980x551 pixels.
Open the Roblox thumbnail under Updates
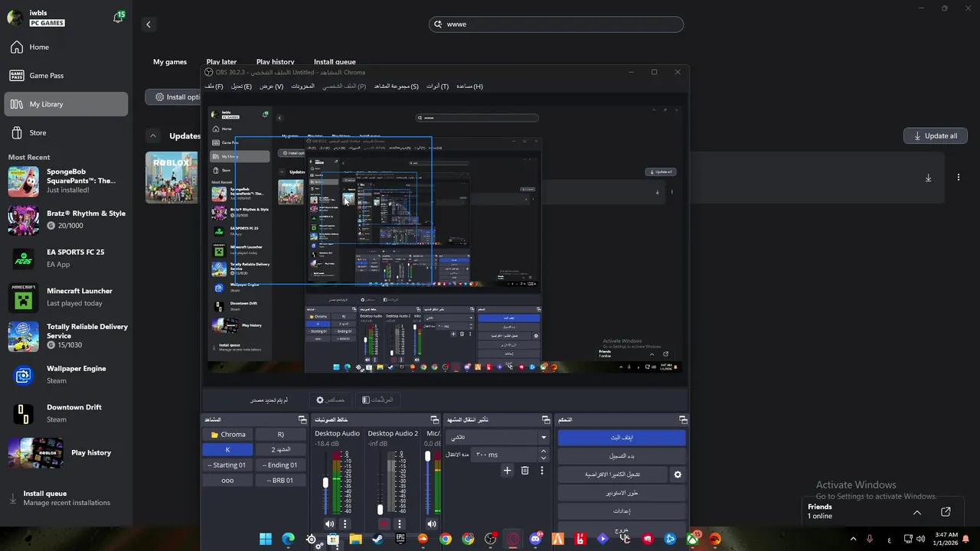click(171, 178)
